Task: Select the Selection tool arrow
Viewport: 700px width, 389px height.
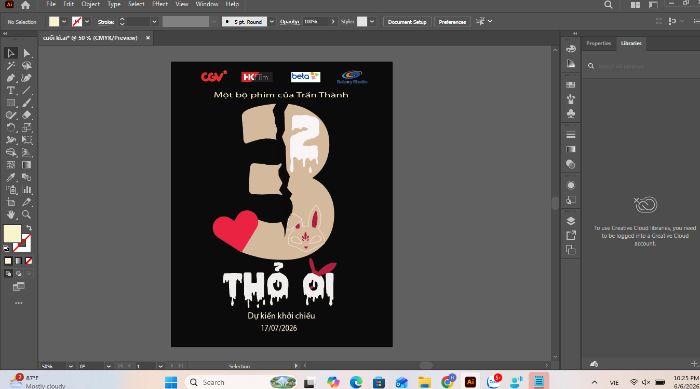Action: pyautogui.click(x=11, y=53)
